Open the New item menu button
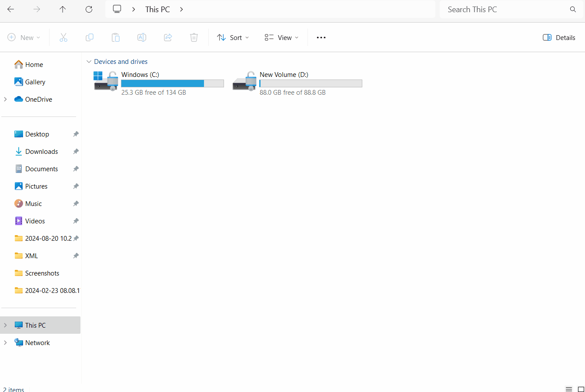The width and height of the screenshot is (585, 392). tap(24, 38)
